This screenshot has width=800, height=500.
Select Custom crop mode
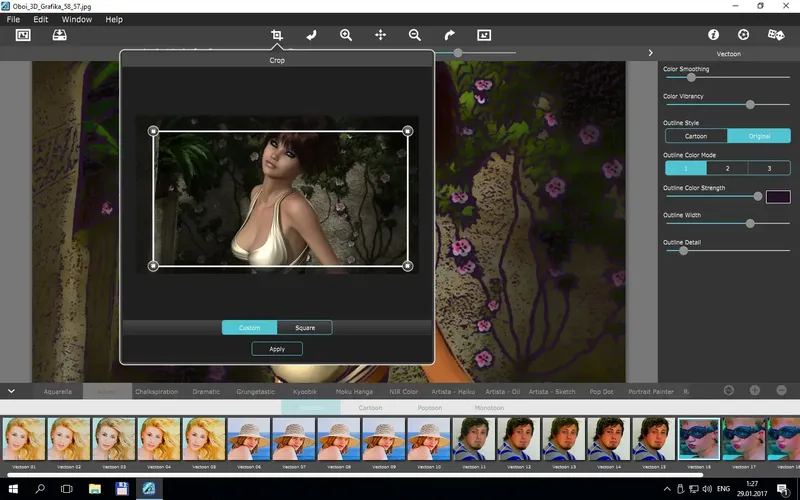(249, 328)
